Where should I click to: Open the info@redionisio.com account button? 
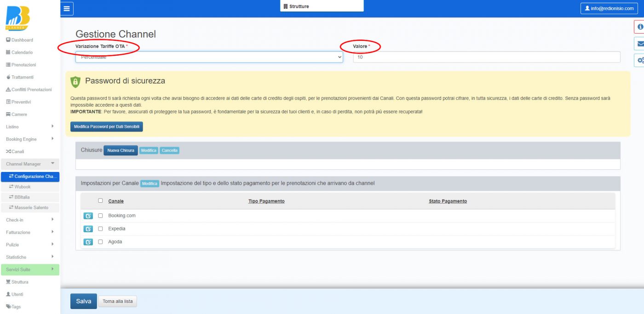tap(609, 8)
